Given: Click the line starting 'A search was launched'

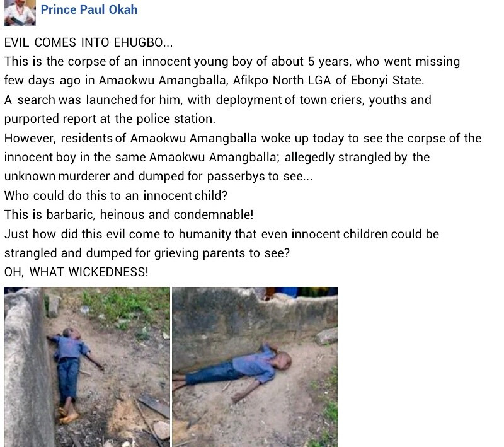Looking at the screenshot, I should click(217, 100).
